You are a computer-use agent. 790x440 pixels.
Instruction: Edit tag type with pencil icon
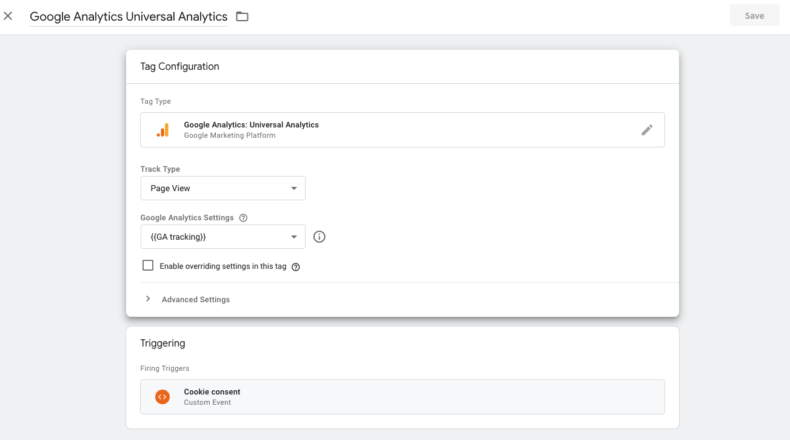(647, 130)
